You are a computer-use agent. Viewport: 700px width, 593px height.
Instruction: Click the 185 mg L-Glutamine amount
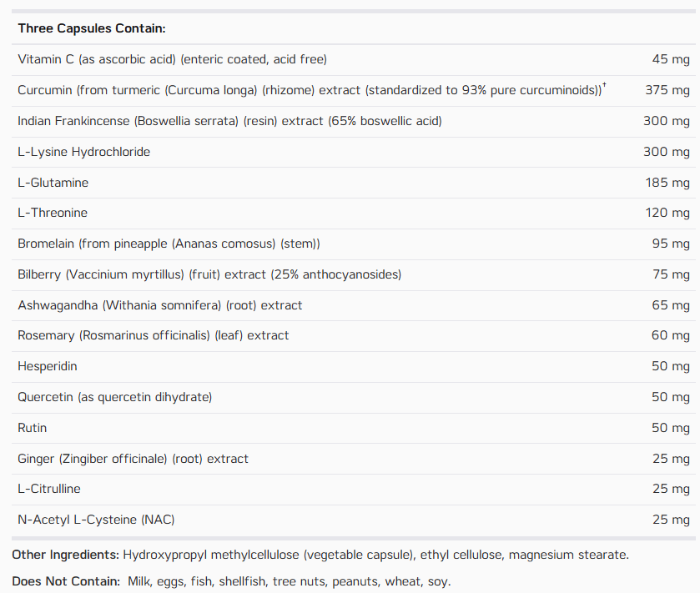(x=667, y=183)
